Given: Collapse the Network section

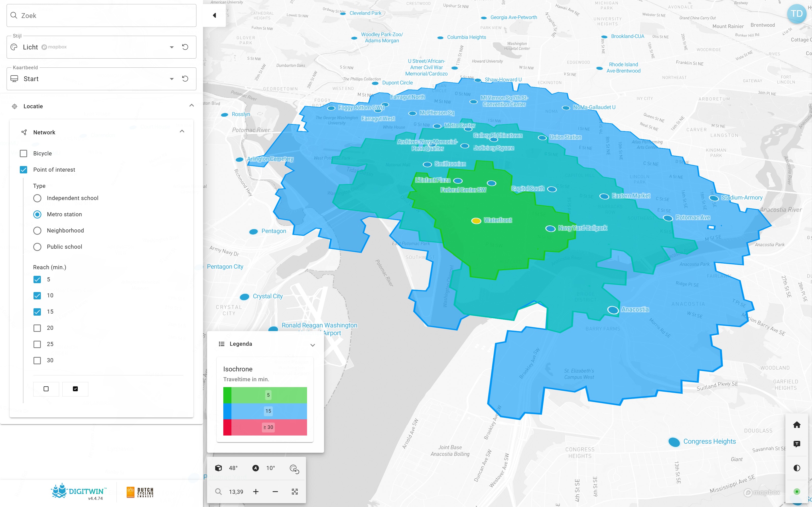Looking at the screenshot, I should (182, 132).
